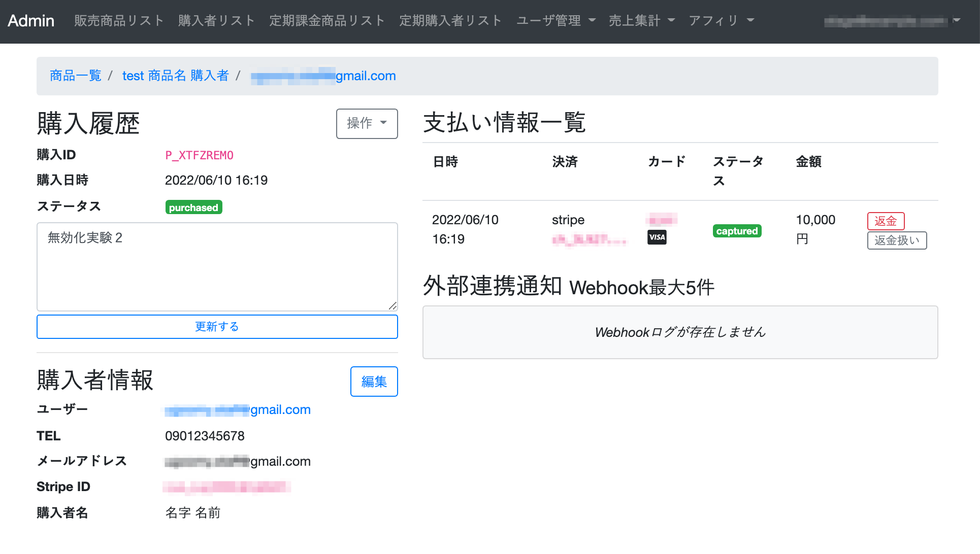The width and height of the screenshot is (980, 554).
Task: Click the test 商品名 購入者 breadcrumb
Action: [x=175, y=76]
